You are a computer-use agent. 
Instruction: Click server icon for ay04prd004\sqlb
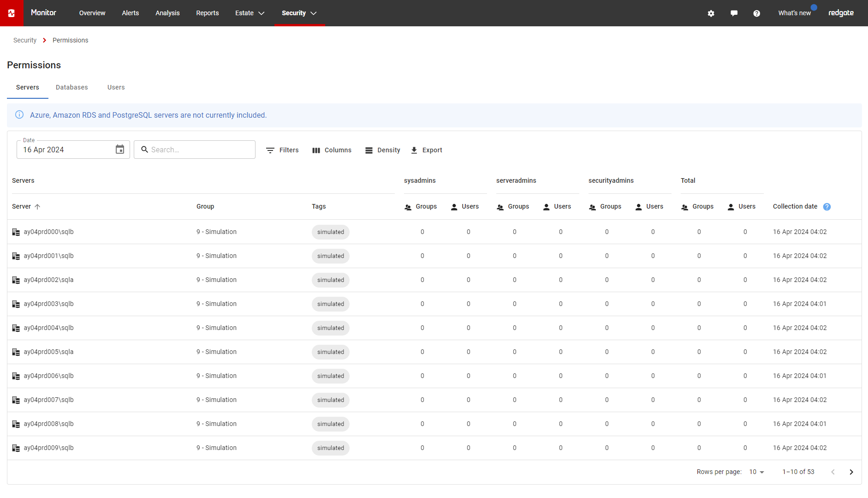[16, 328]
